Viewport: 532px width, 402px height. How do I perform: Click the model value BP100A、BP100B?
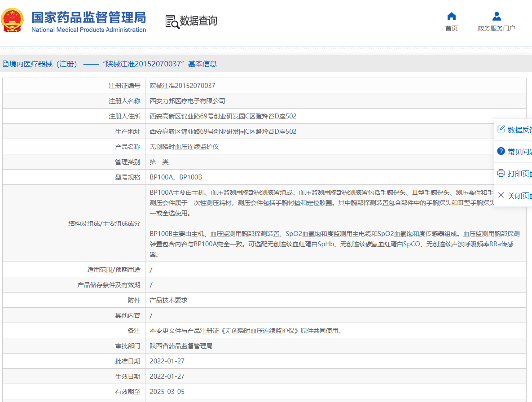[x=176, y=177]
